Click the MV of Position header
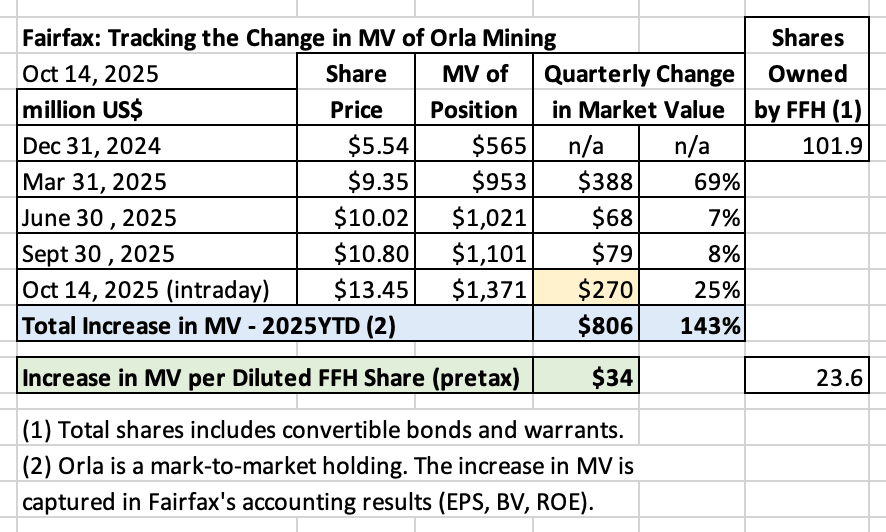 click(x=474, y=90)
